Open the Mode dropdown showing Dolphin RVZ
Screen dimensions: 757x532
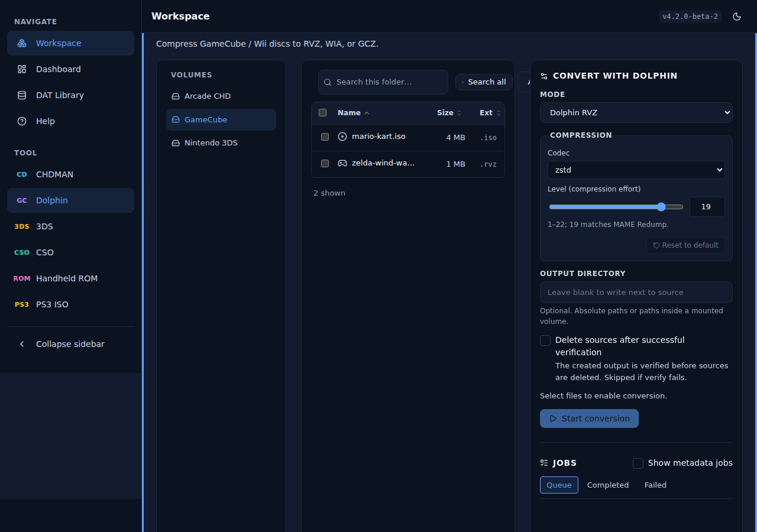click(x=636, y=113)
